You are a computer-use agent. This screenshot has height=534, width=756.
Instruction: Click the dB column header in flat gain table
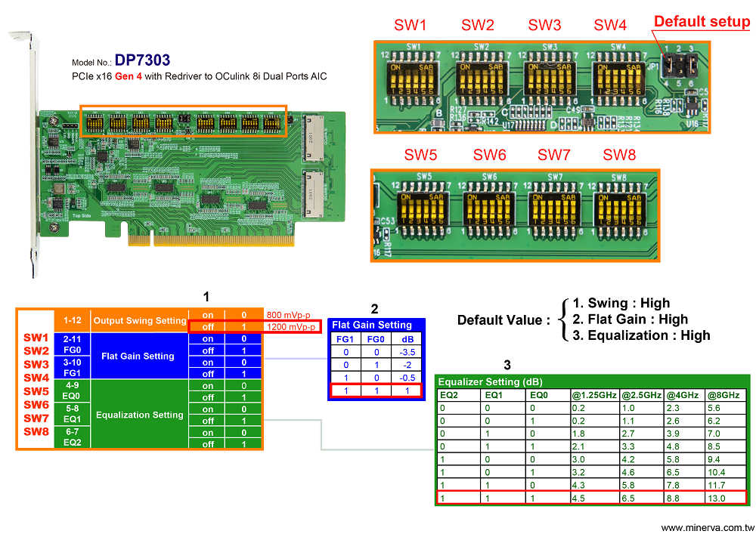point(407,339)
